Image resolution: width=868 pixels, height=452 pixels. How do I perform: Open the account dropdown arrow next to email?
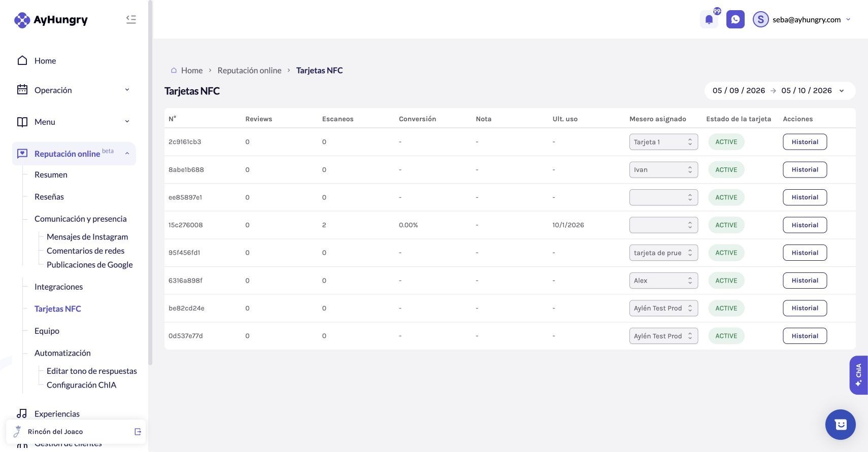click(848, 19)
